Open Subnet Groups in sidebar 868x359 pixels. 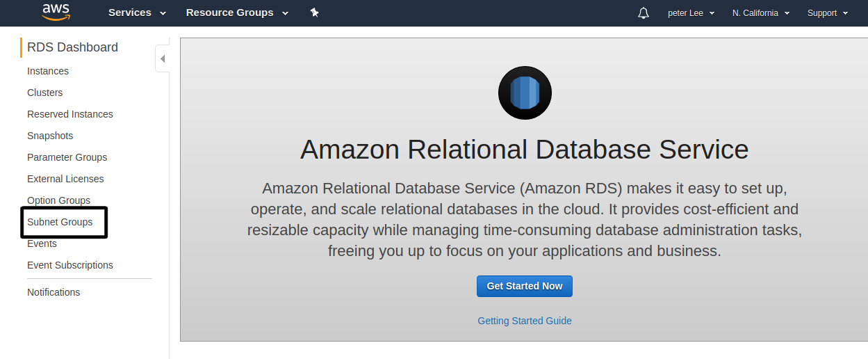click(60, 222)
